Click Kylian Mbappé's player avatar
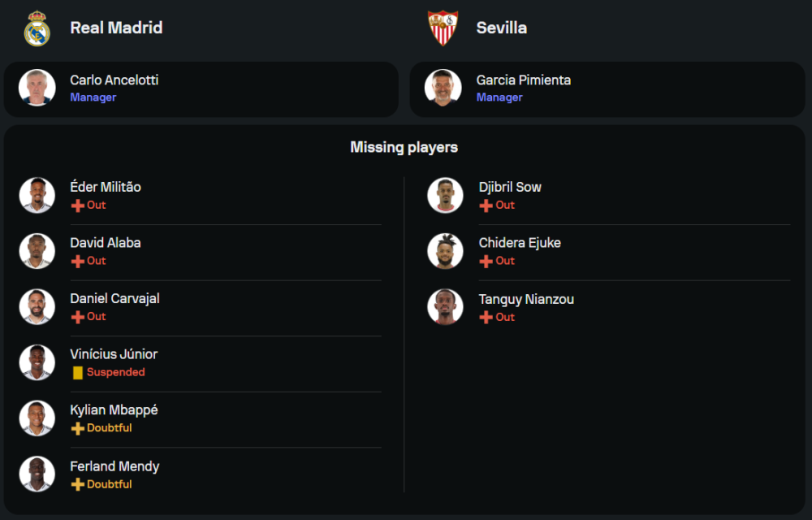The image size is (812, 520). tap(37, 418)
